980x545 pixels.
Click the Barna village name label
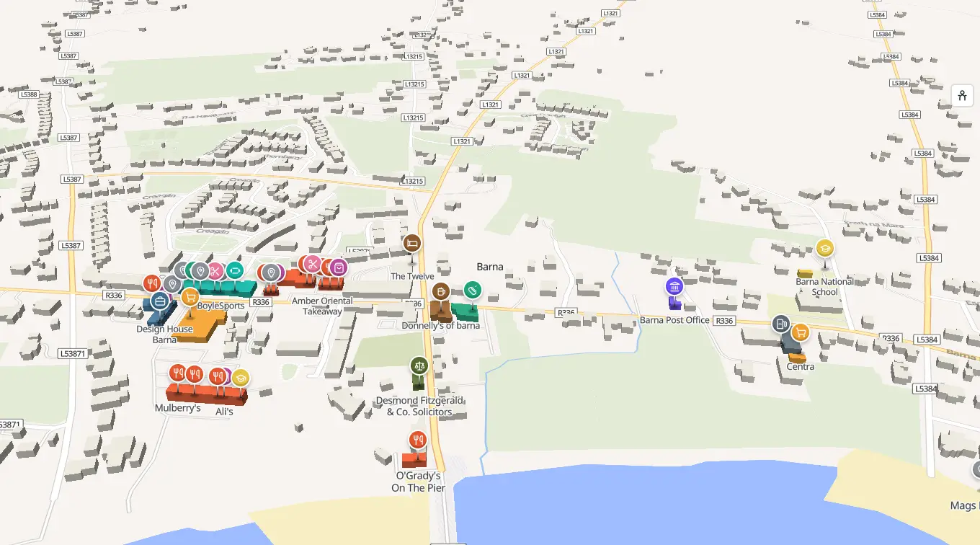(490, 267)
